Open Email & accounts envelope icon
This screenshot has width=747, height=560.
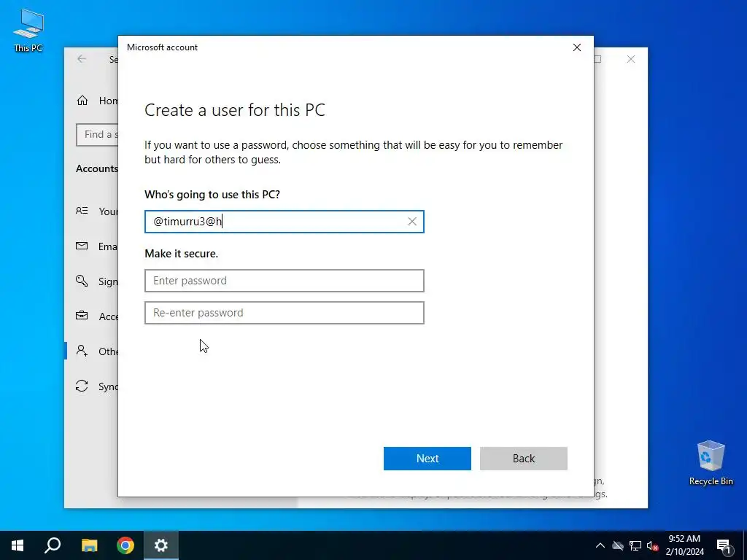(x=82, y=246)
